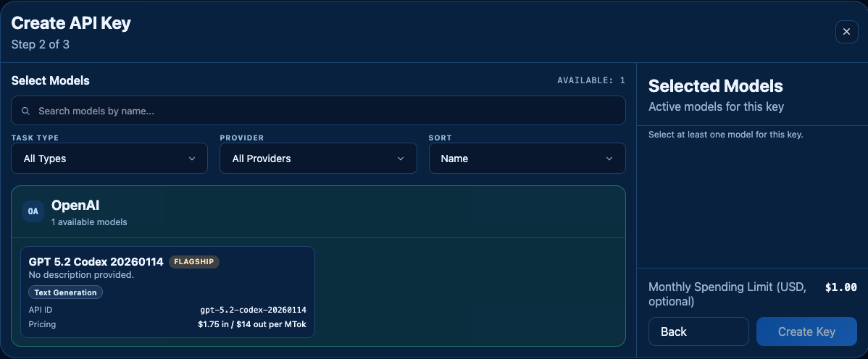The width and height of the screenshot is (868, 359).
Task: Click the Create Key button
Action: 806,331
